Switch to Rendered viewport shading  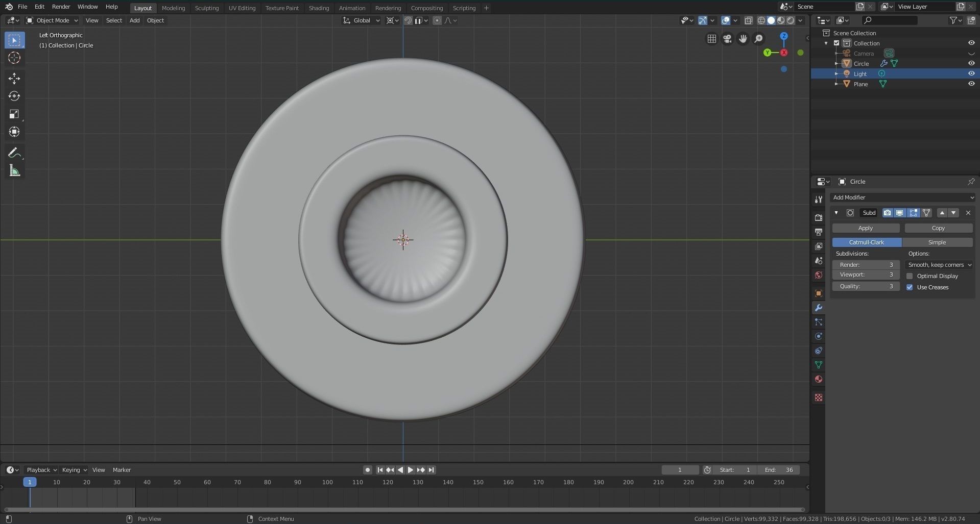790,20
